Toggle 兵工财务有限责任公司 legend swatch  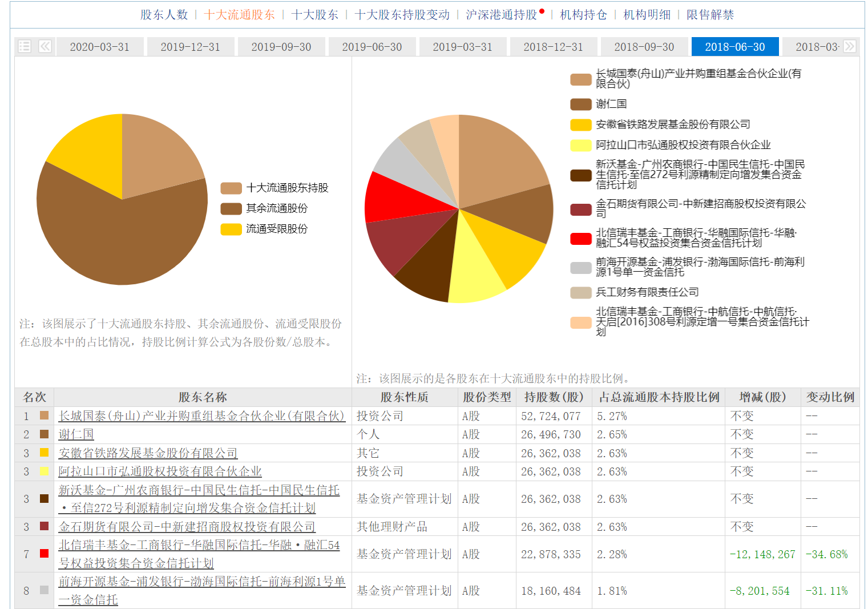[x=581, y=292]
